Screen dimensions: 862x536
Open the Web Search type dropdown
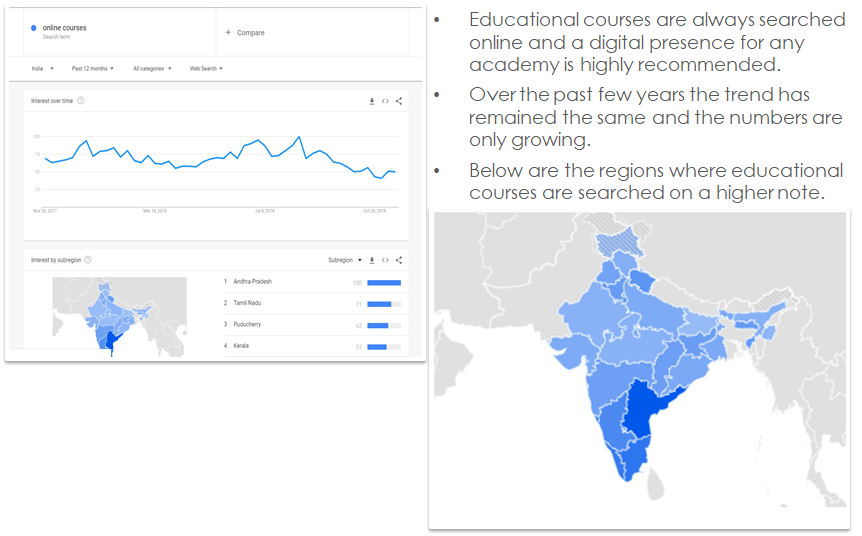[206, 69]
